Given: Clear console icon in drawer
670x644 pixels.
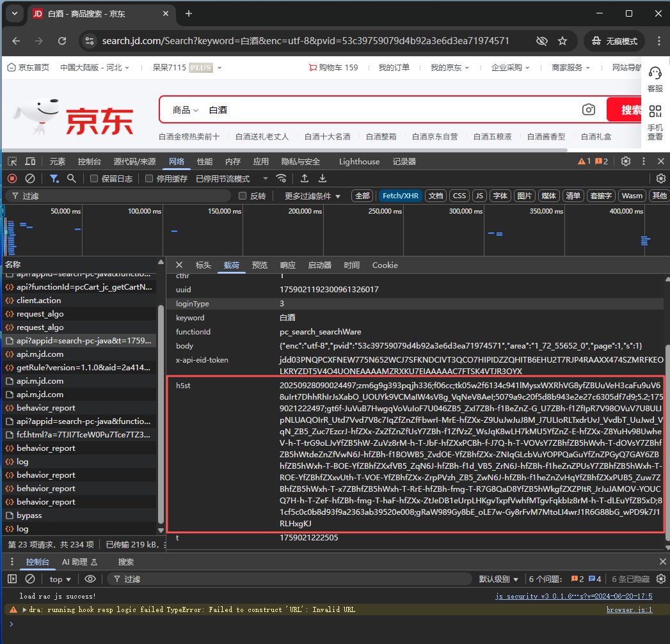Looking at the screenshot, I should (30, 579).
